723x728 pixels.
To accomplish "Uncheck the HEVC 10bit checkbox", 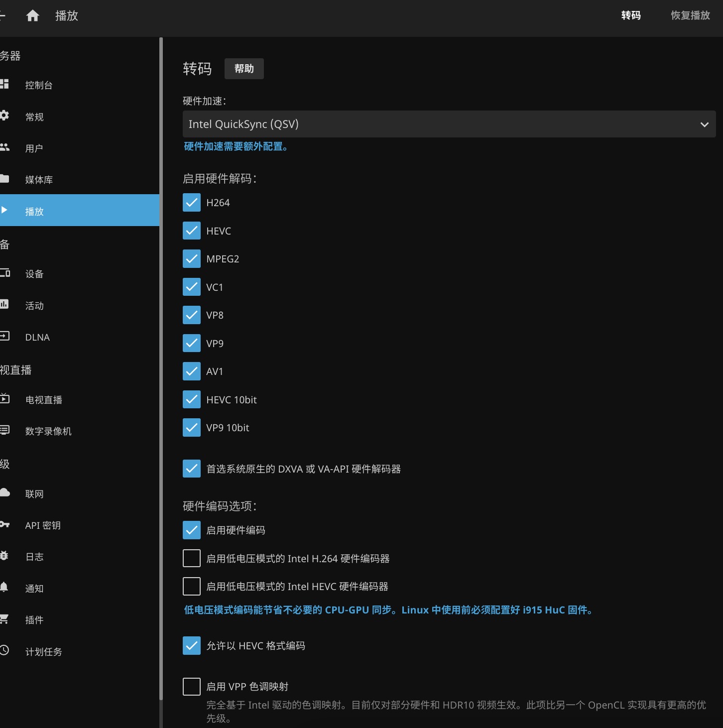I will [x=192, y=399].
